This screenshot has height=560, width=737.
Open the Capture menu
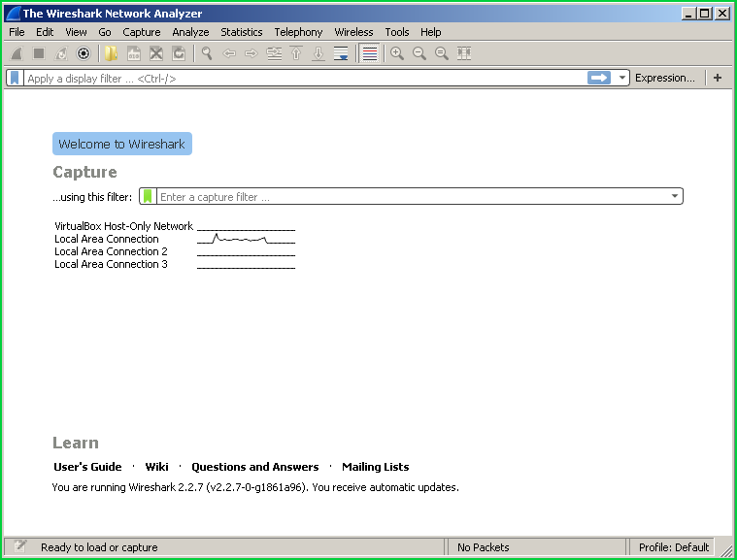click(142, 32)
